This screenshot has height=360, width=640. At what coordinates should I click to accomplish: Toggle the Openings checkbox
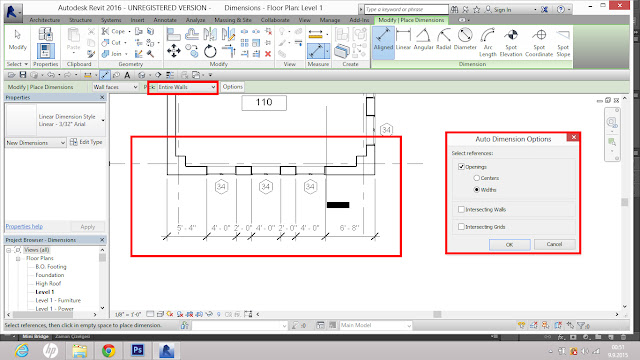(x=461, y=167)
